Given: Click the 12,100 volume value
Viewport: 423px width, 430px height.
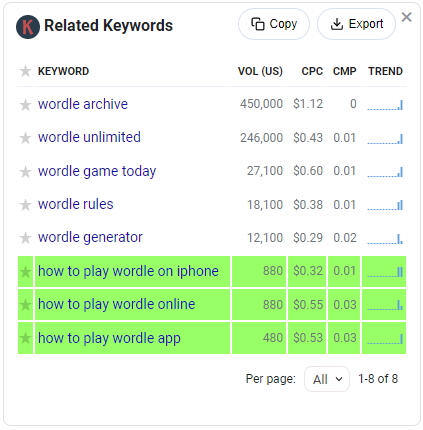Looking at the screenshot, I should [x=265, y=238].
